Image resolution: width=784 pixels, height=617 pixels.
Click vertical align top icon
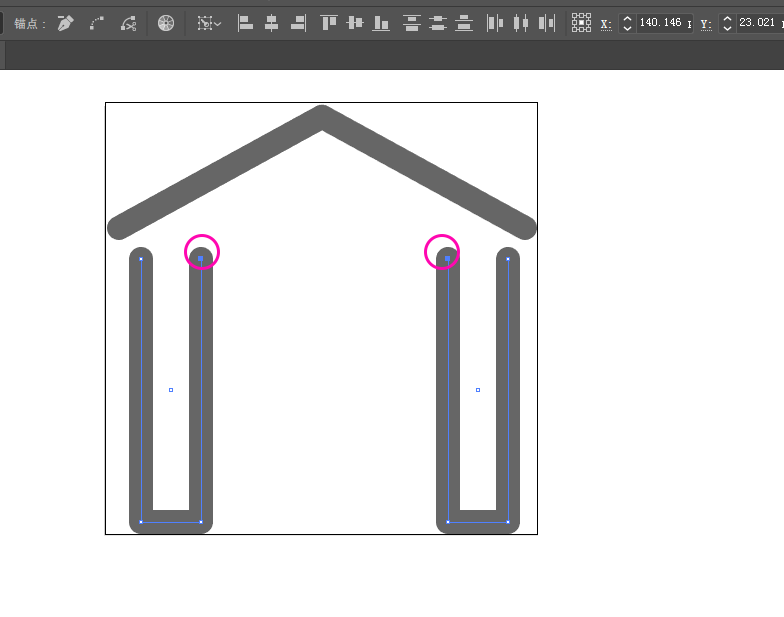(x=328, y=23)
